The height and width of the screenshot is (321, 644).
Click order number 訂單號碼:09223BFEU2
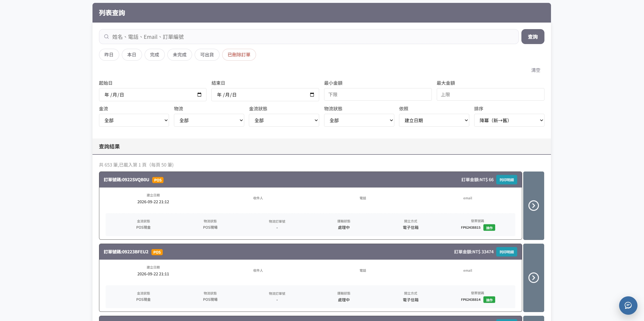126,252
